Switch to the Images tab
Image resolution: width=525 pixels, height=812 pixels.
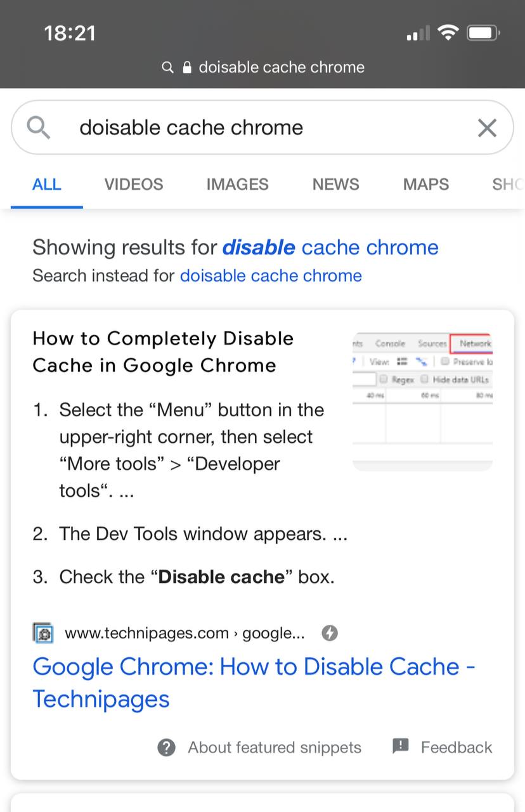tap(237, 185)
